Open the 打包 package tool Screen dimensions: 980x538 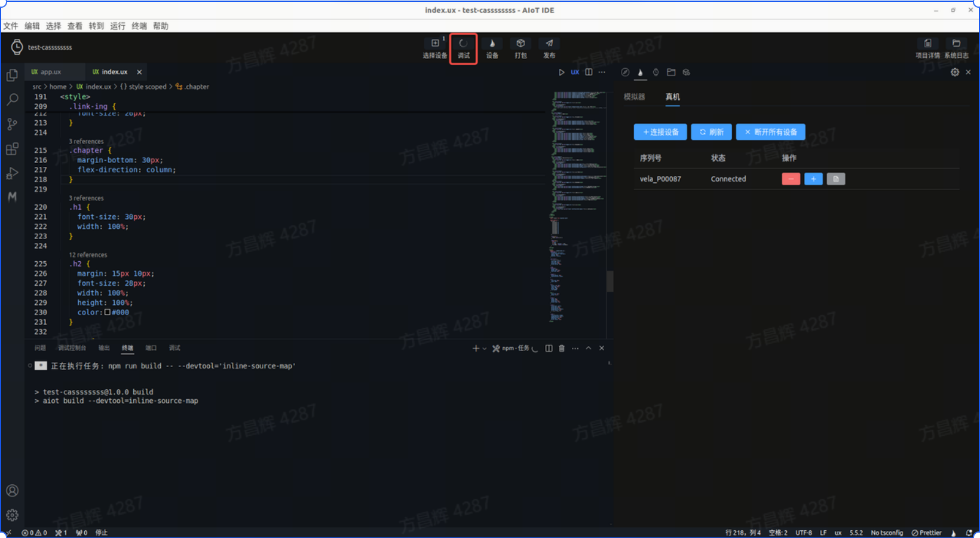click(x=520, y=48)
